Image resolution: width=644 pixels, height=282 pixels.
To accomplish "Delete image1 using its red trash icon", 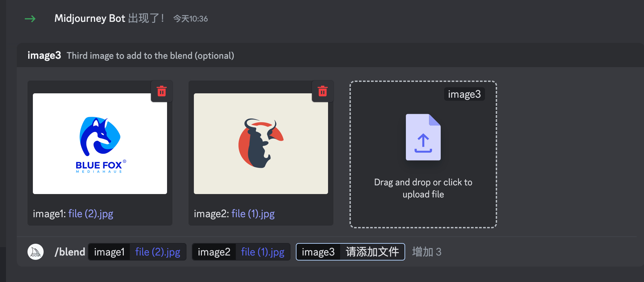I will click(162, 91).
